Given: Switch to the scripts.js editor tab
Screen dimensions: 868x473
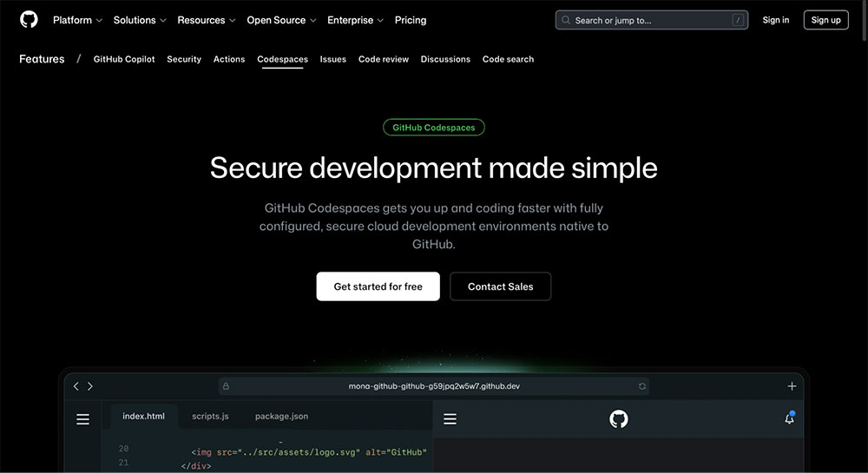Looking at the screenshot, I should 210,416.
